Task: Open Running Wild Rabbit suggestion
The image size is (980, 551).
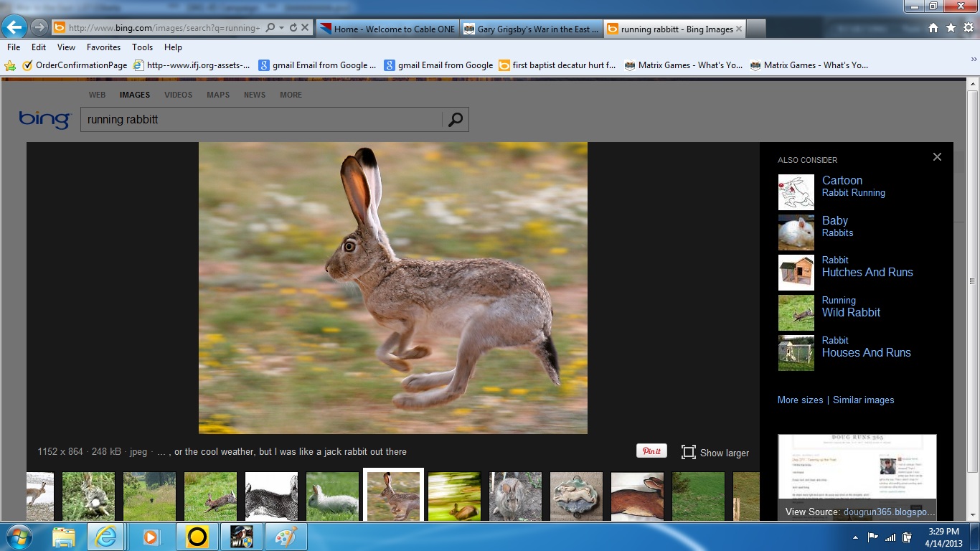Action: click(829, 313)
